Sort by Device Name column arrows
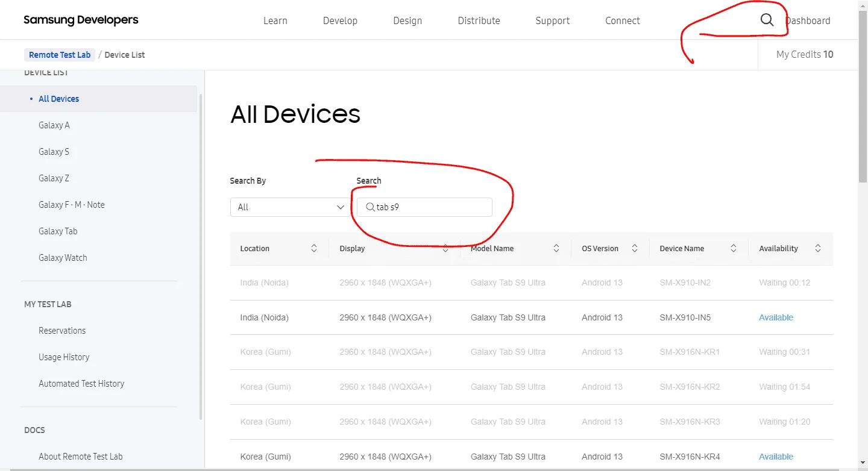 point(734,248)
